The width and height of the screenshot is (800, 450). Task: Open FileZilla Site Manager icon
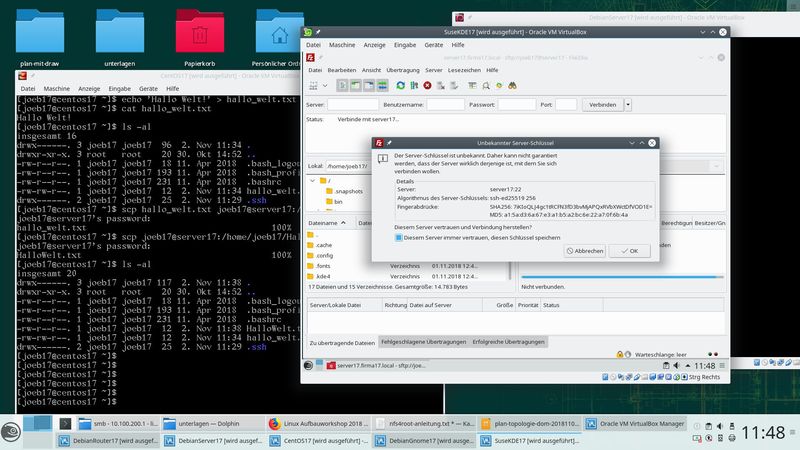pos(313,86)
